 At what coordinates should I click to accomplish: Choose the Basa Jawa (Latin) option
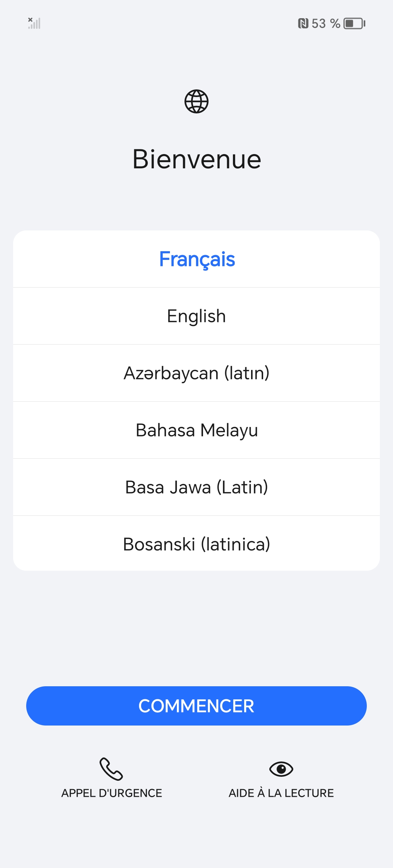pyautogui.click(x=196, y=487)
